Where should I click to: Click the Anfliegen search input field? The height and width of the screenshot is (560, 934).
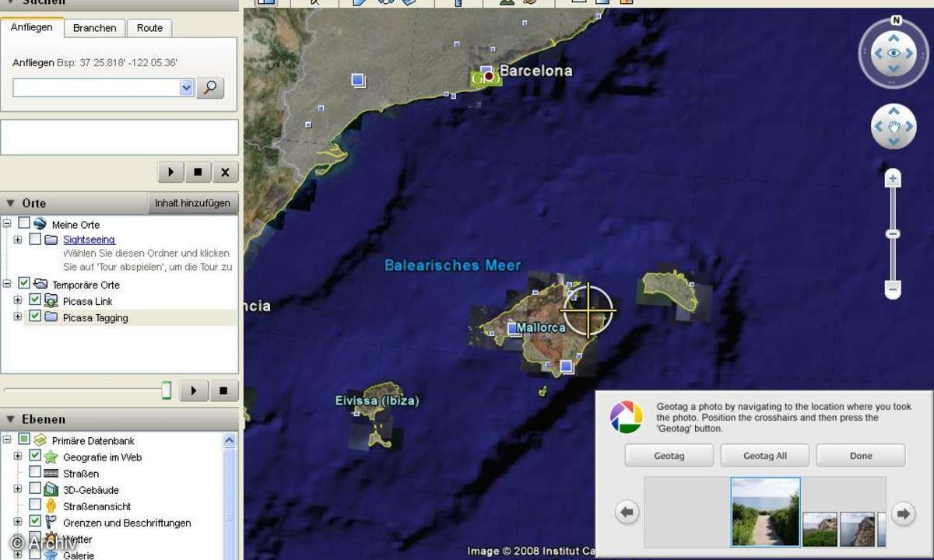[x=97, y=88]
